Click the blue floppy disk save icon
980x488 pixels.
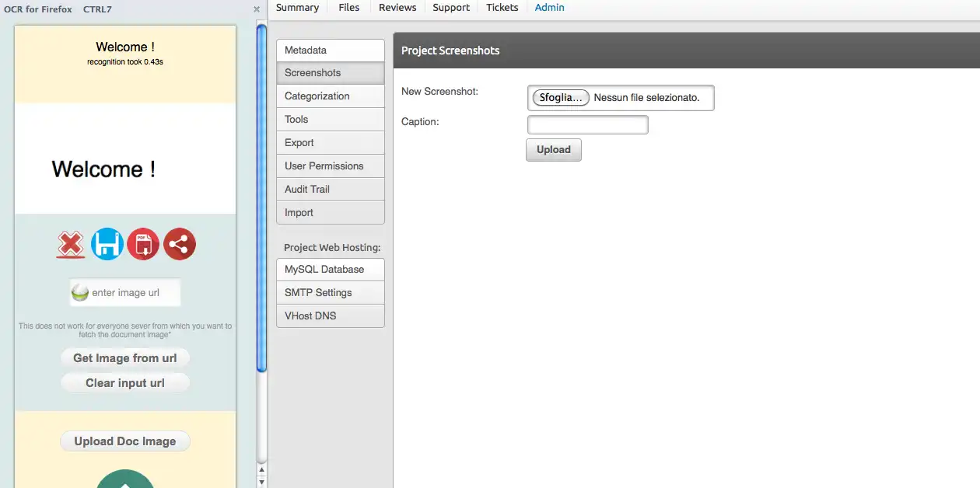pos(107,244)
